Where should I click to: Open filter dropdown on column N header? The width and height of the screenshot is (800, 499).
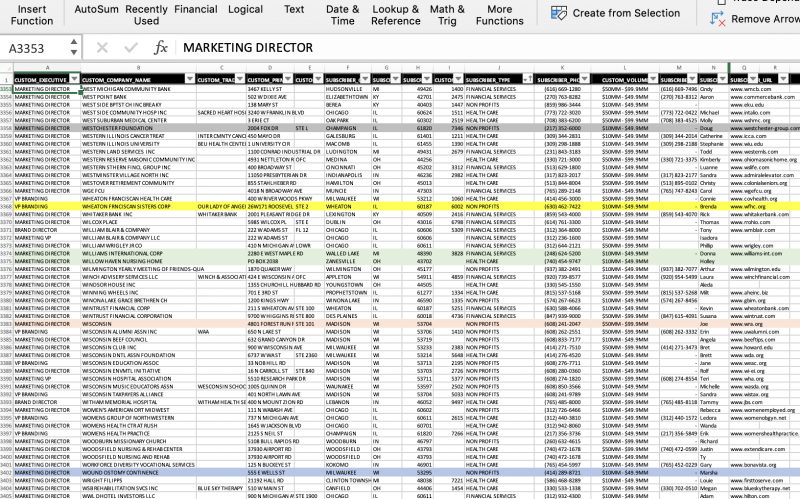[722, 79]
